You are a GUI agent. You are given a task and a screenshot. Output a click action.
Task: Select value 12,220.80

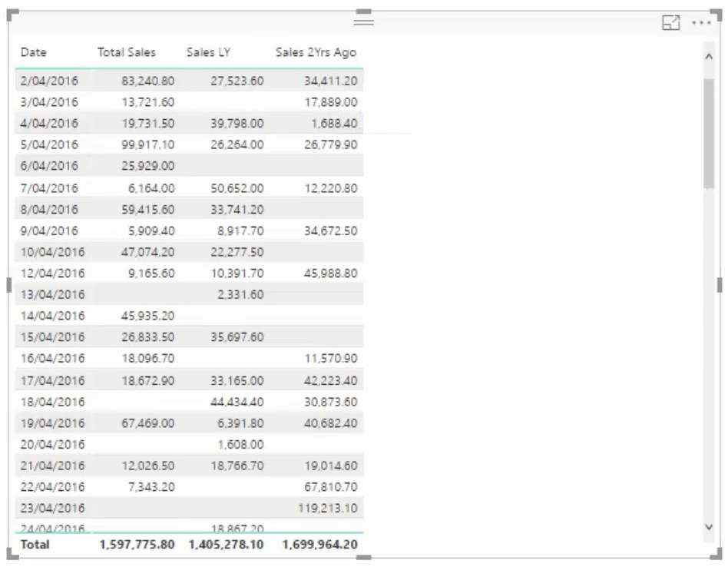[330, 189]
